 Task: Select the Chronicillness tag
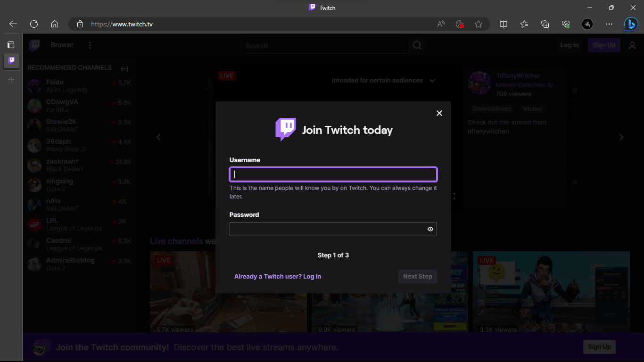[492, 109]
